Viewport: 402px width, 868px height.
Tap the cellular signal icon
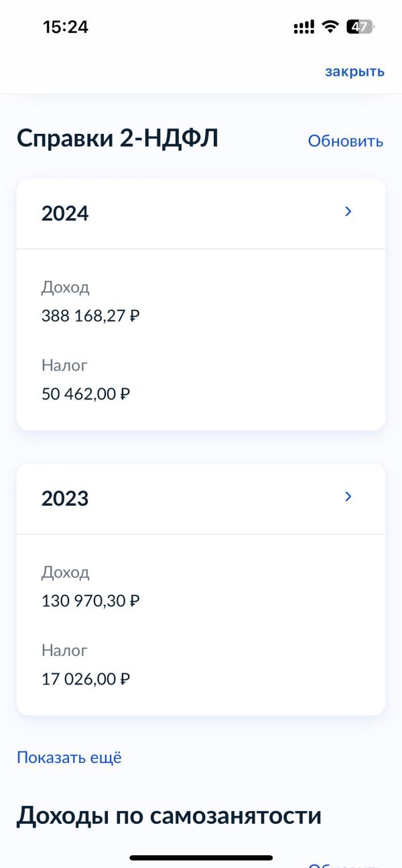304,27
